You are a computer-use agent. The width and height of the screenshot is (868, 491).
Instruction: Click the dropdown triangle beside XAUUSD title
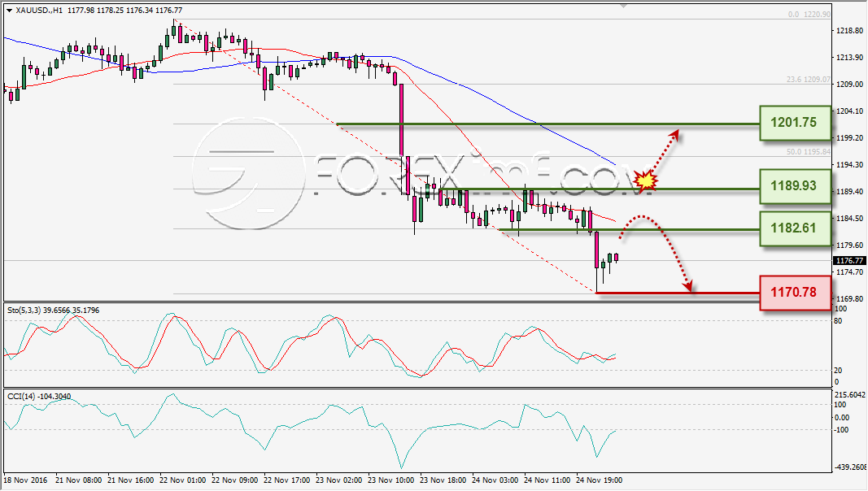(x=10, y=11)
